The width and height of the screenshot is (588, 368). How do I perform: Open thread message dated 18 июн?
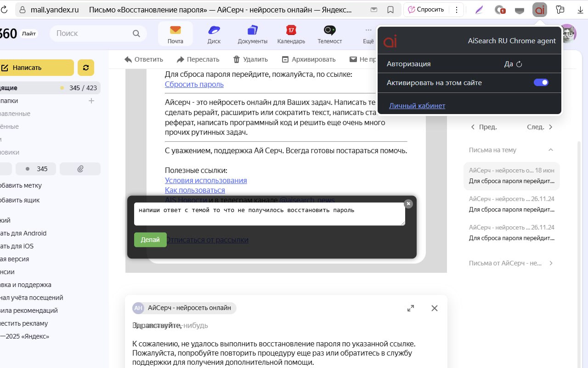(x=511, y=176)
